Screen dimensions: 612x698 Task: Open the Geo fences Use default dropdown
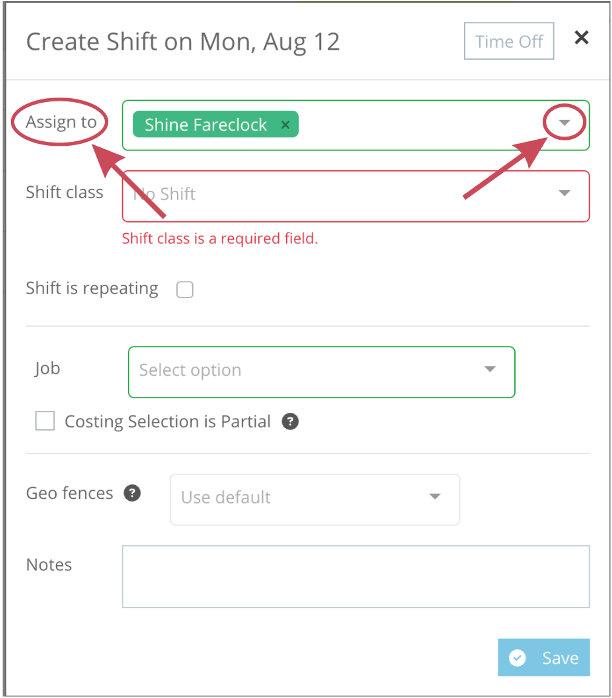(x=315, y=499)
